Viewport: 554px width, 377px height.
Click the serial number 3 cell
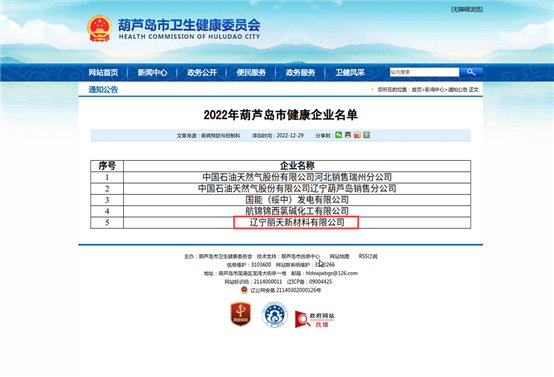107,200
